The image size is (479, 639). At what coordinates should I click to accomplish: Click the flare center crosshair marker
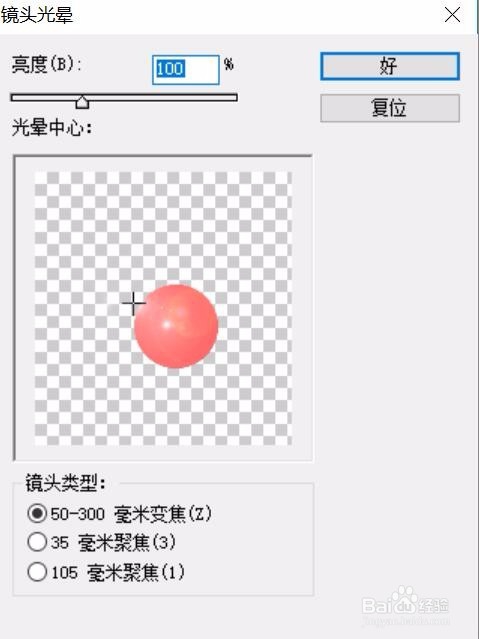coord(133,303)
